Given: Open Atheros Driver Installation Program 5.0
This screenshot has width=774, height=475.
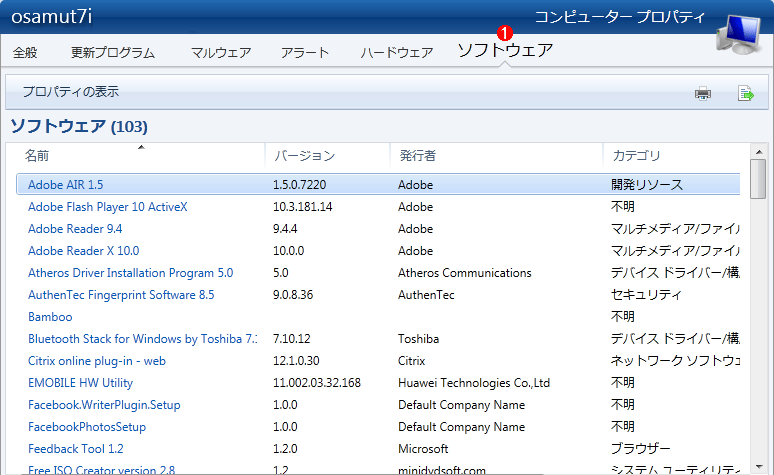Looking at the screenshot, I should pyautogui.click(x=130, y=273).
